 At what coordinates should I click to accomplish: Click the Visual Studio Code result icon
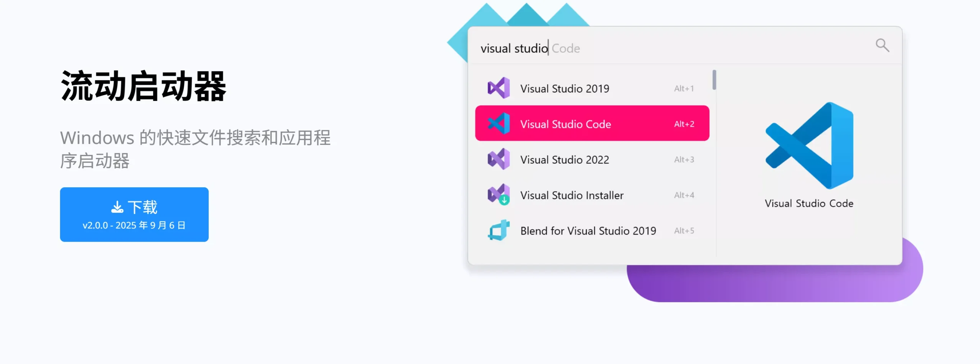[498, 123]
